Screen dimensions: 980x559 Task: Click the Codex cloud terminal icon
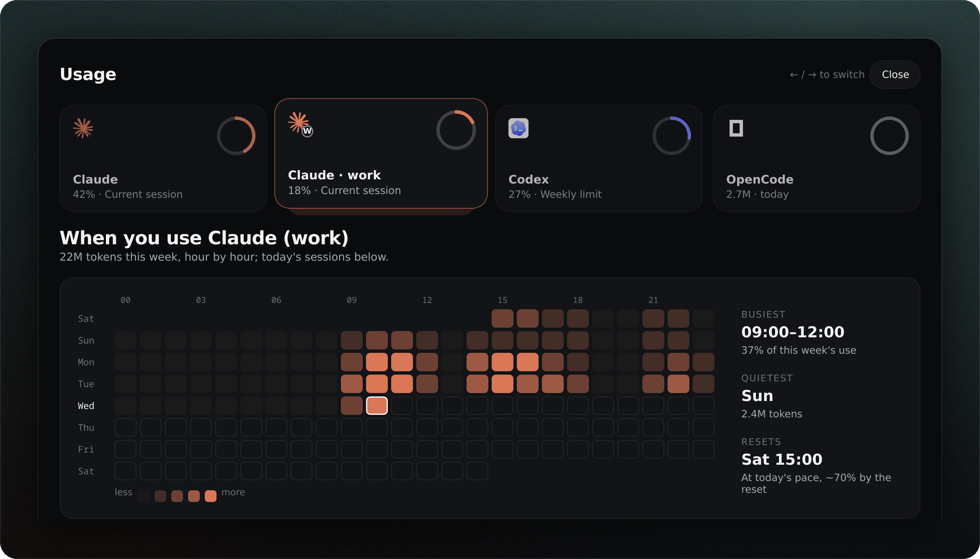point(518,128)
